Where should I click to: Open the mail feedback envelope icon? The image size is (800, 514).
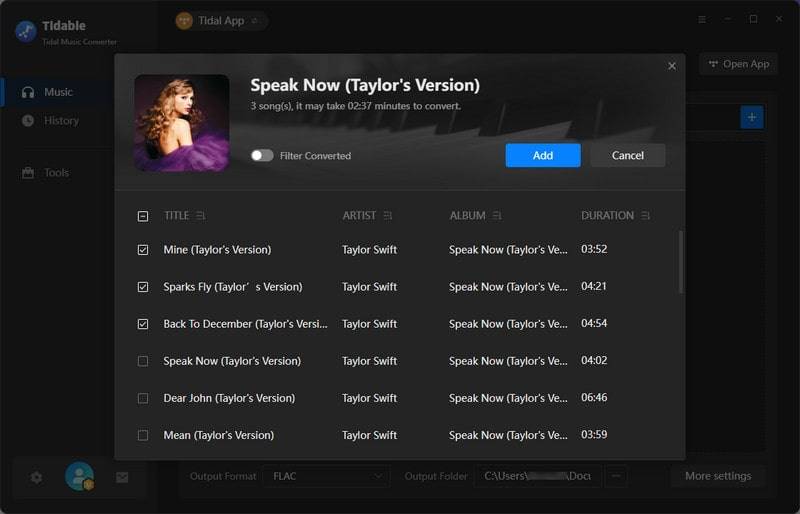122,478
